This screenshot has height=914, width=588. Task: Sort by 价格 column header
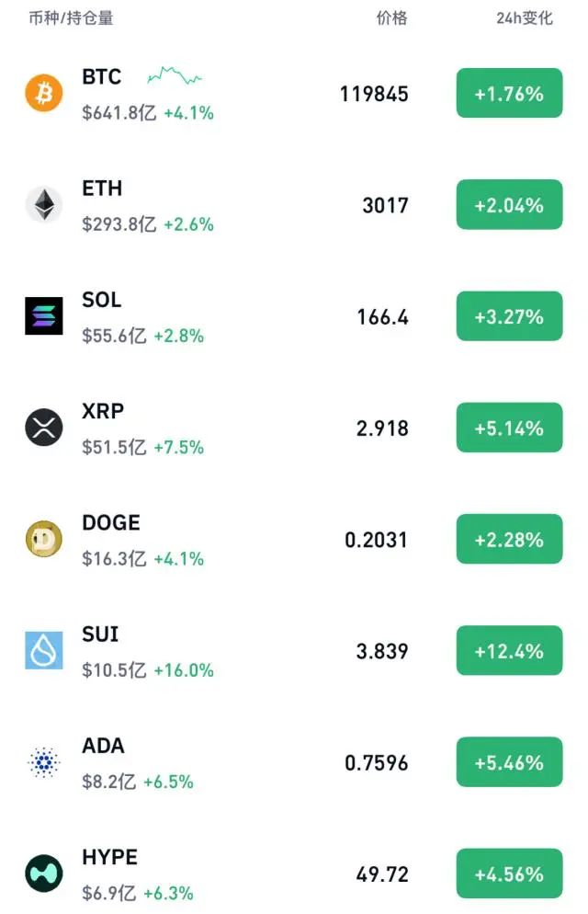click(391, 18)
